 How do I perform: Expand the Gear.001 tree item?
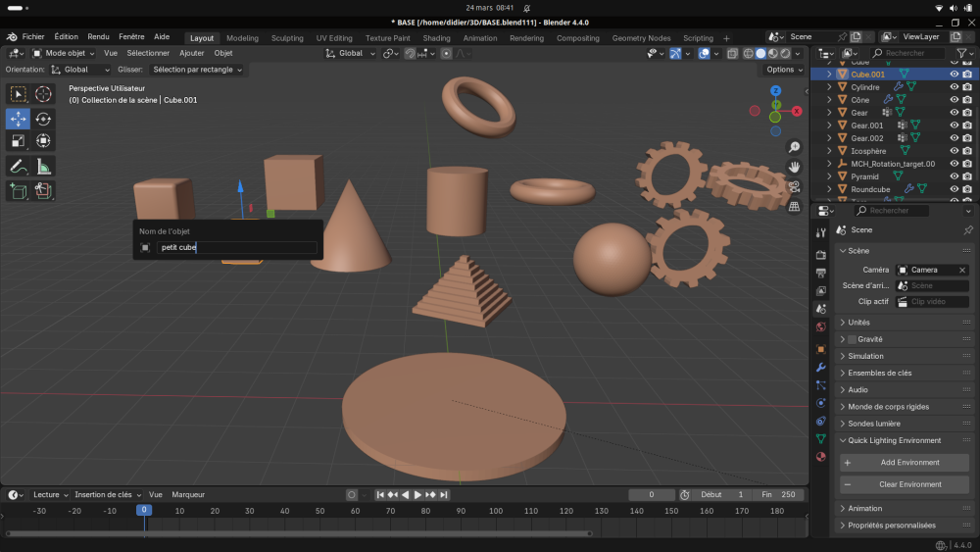click(x=829, y=125)
